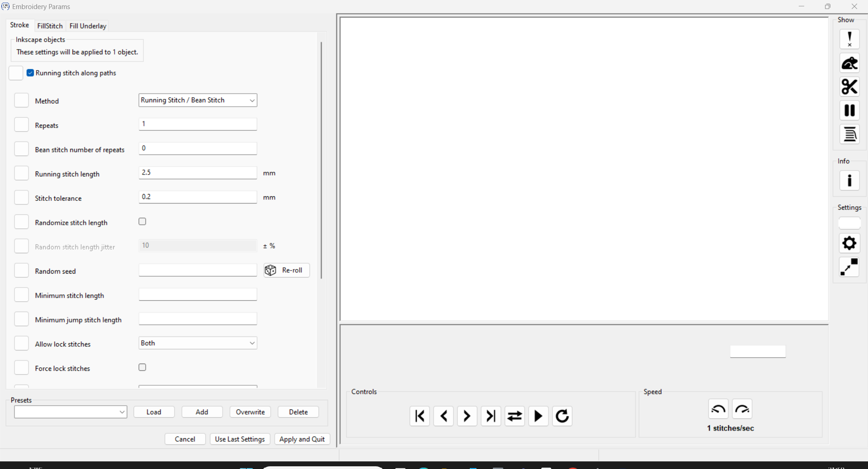The image size is (868, 469).
Task: Click the Minimum jump stitch length field
Action: click(x=198, y=319)
